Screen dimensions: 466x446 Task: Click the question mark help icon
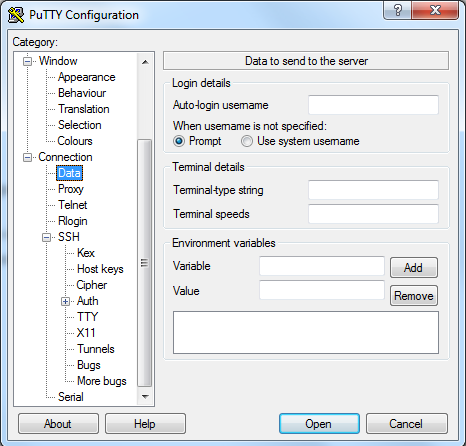[x=397, y=10]
